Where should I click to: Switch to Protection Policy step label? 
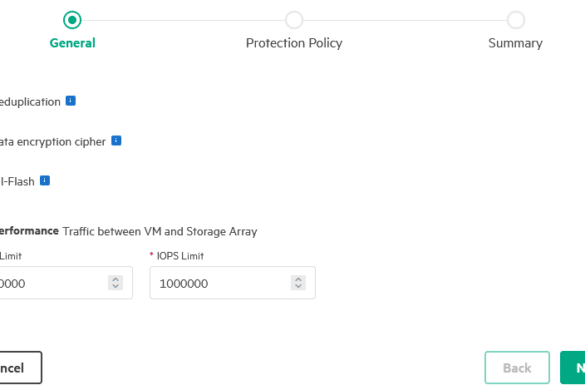click(x=294, y=43)
